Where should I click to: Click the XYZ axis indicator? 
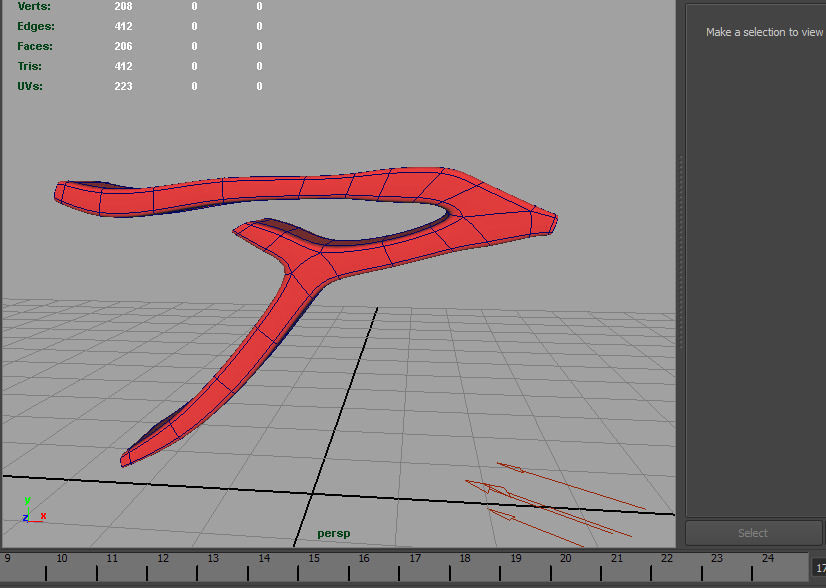click(x=34, y=510)
